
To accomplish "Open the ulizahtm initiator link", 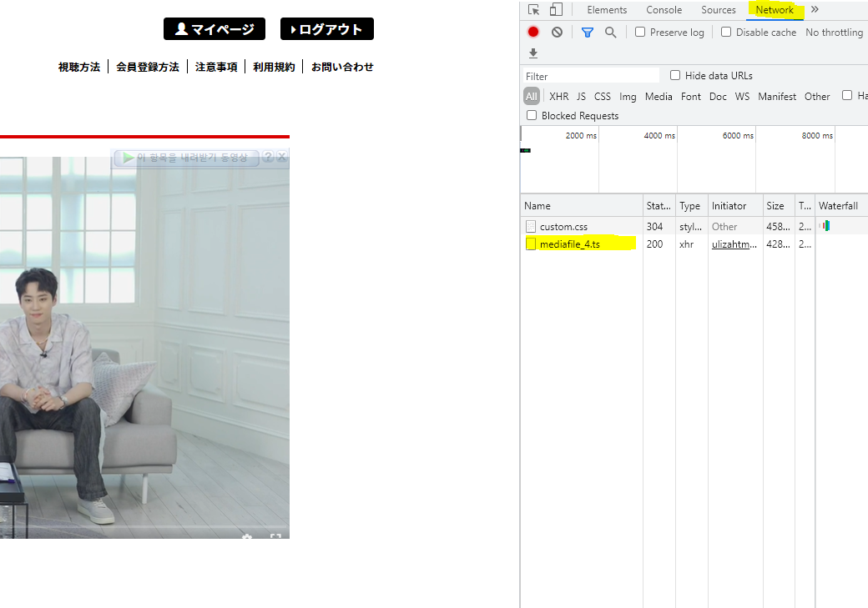I will (734, 244).
